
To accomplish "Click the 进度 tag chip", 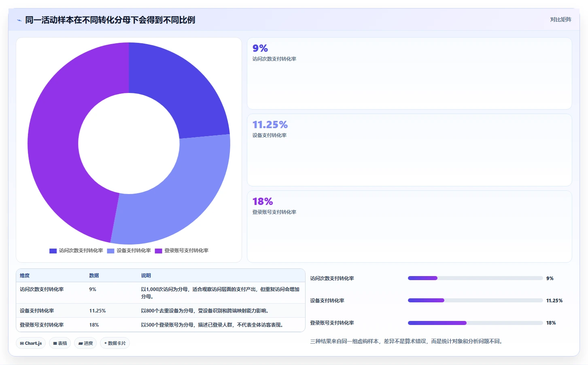I will (85, 343).
